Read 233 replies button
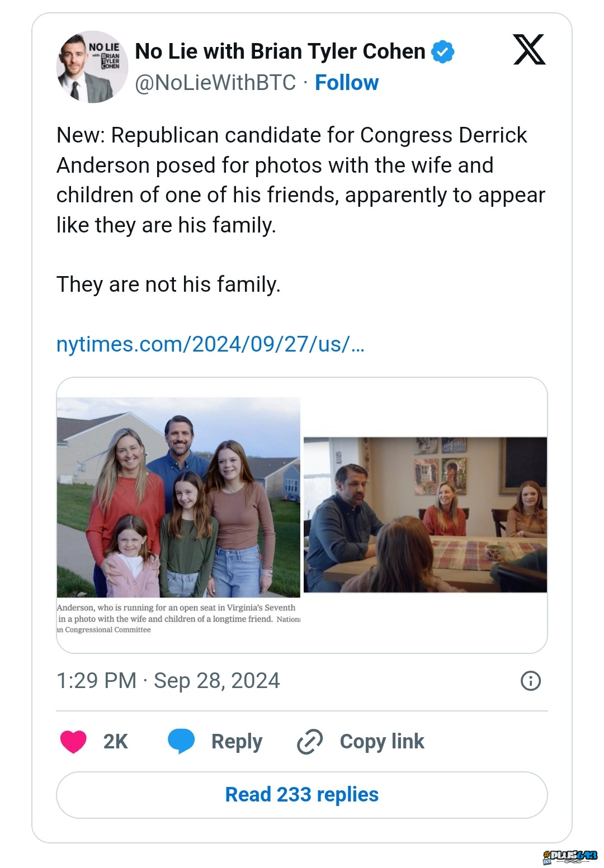 coord(302,795)
